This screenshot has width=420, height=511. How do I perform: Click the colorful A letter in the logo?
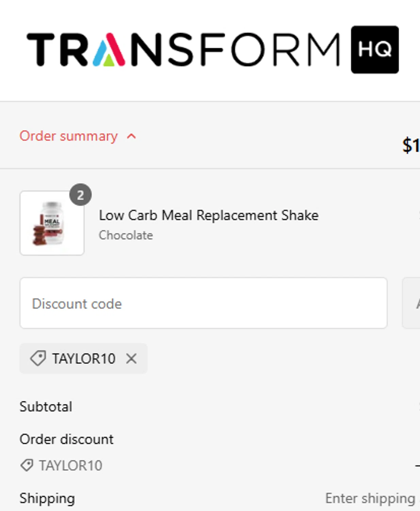109,50
